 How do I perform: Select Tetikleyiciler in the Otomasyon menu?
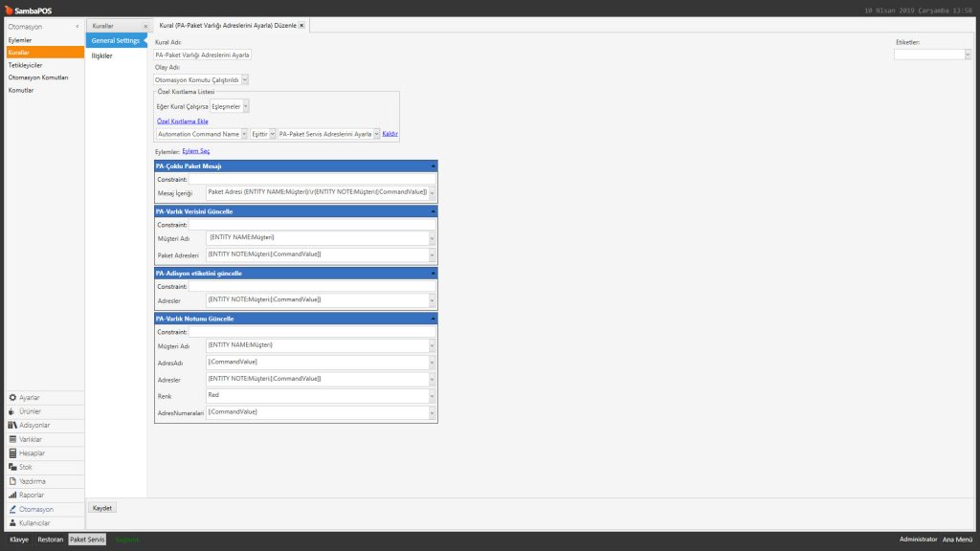(25, 65)
